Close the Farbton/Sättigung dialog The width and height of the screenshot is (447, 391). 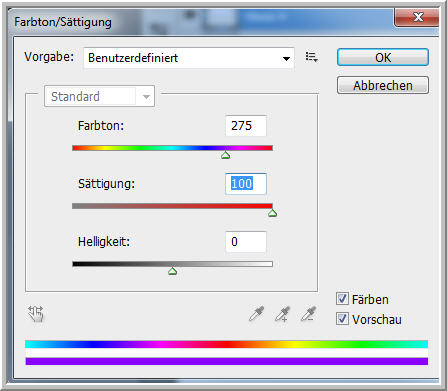tap(417, 17)
